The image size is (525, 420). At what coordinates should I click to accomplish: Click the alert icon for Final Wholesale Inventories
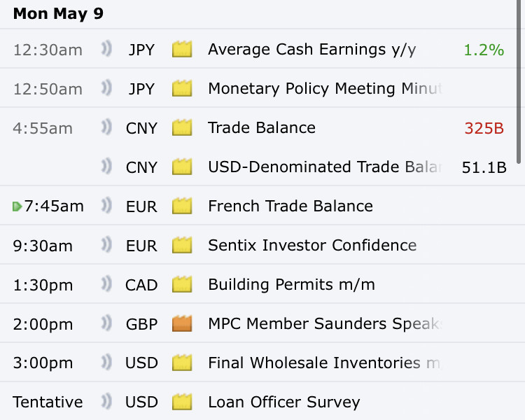pyautogui.click(x=106, y=363)
